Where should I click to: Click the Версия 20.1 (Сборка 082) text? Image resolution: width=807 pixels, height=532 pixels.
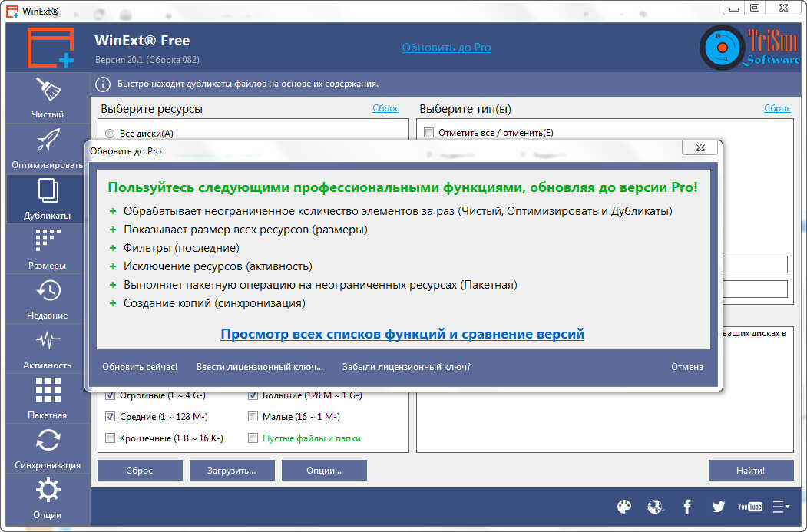point(147,60)
